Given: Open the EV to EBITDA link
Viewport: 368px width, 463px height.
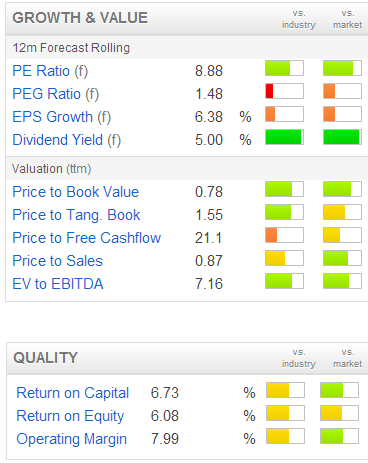Looking at the screenshot, I should (58, 284).
